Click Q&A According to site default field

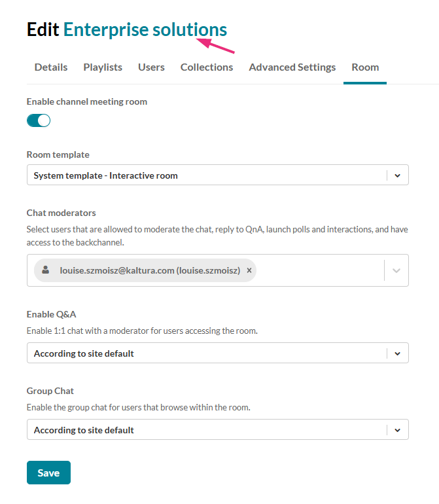(218, 353)
